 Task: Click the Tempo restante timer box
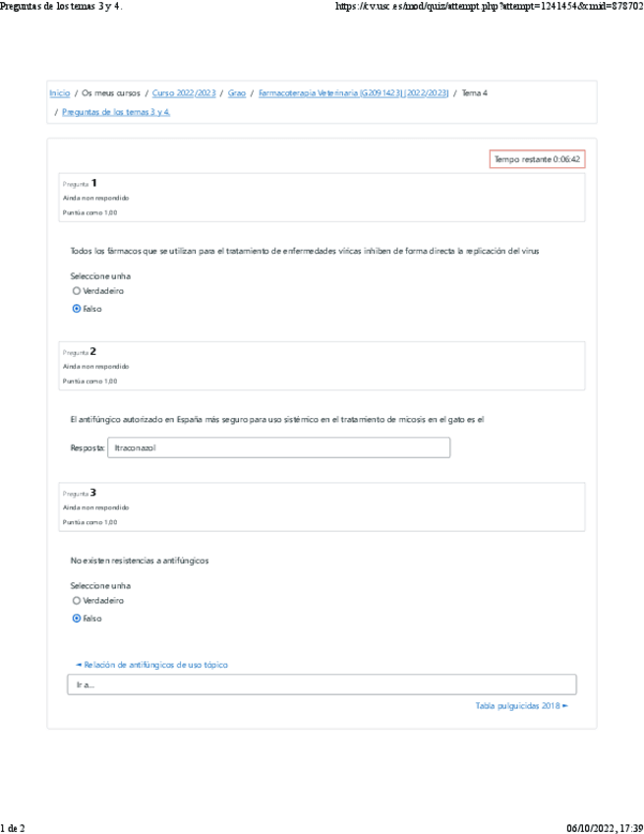point(537,159)
